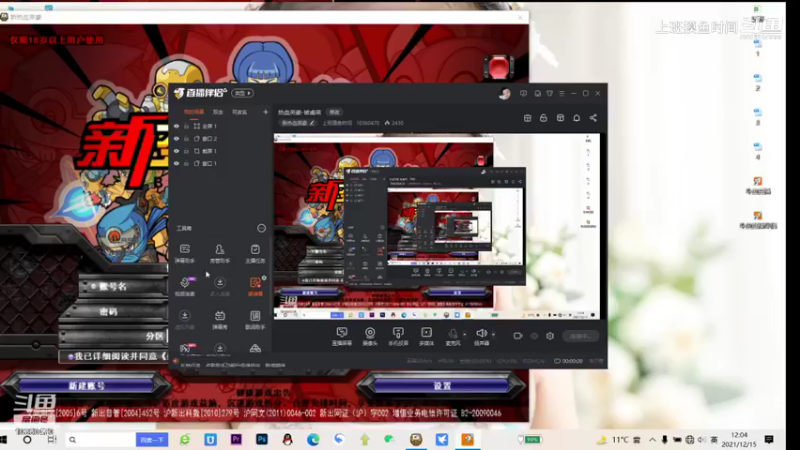Open the 主播任务 task tool
Viewport: 800px width, 450px height.
pyautogui.click(x=255, y=253)
